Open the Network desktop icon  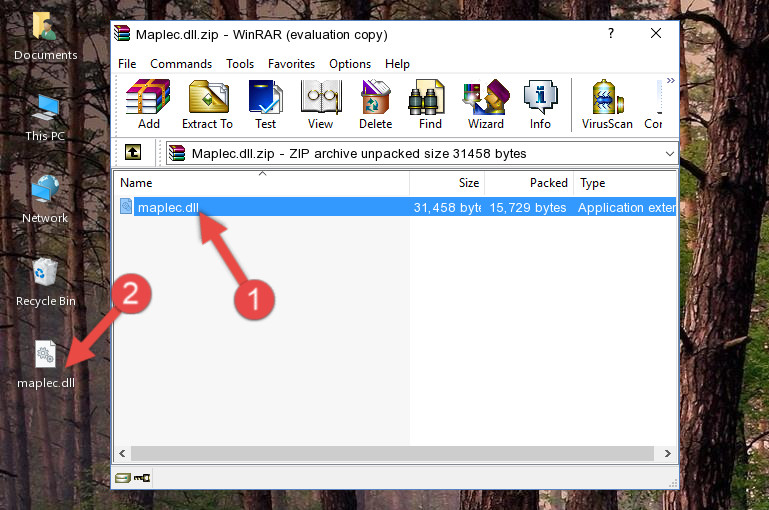click(45, 199)
